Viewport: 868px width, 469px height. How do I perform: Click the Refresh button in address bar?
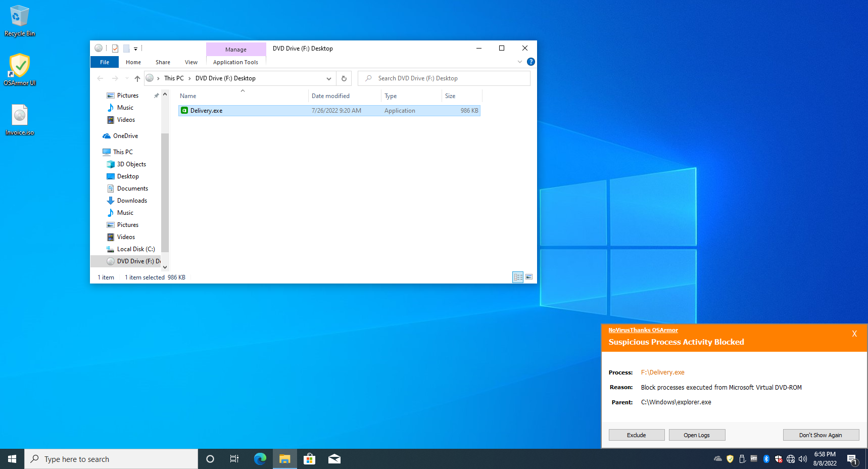(344, 78)
